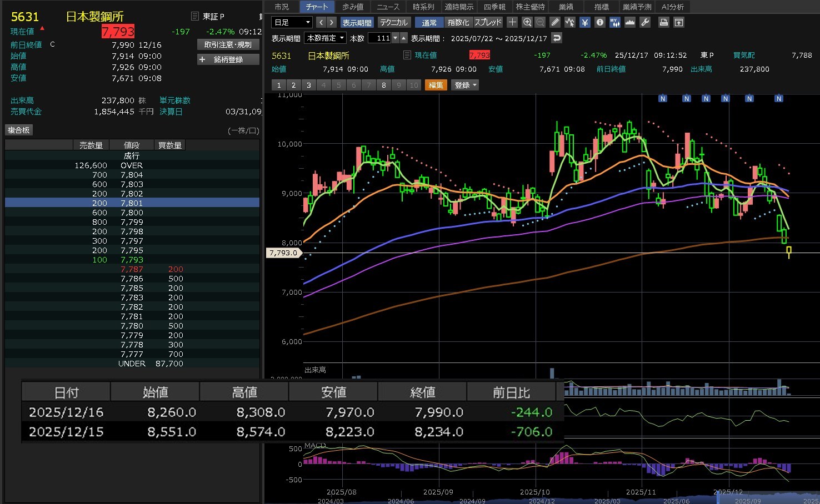Viewport: 820px width, 504px height.
Task: Increase bar count with up stepper arrow
Action: click(404, 38)
